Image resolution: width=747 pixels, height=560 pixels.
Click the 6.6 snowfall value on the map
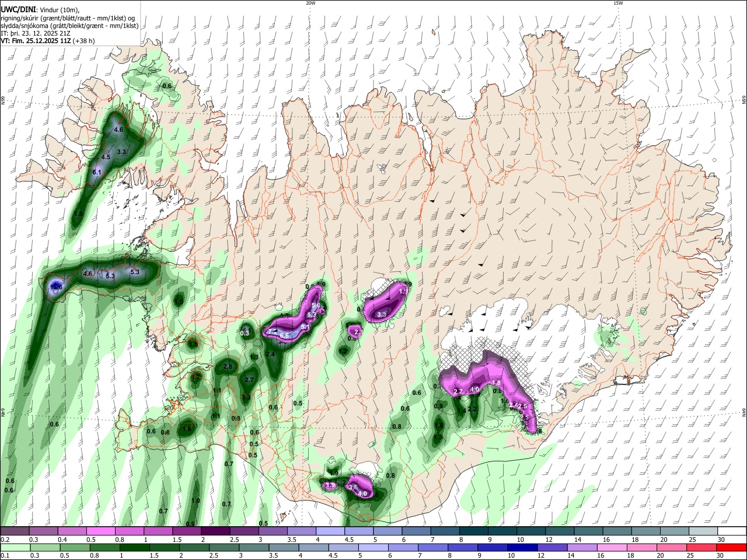coord(285,335)
